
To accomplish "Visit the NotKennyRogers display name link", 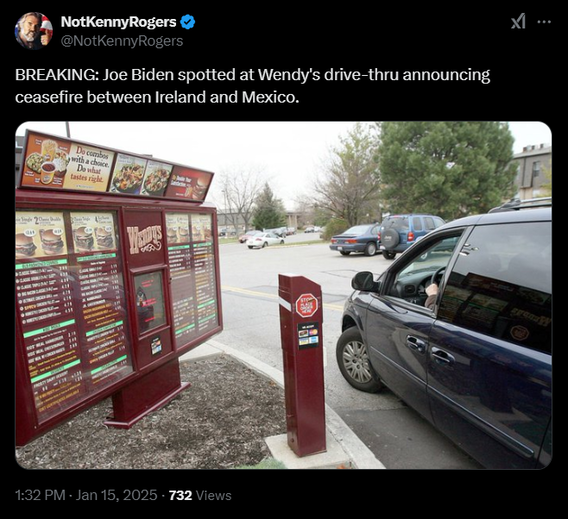I will [118, 22].
